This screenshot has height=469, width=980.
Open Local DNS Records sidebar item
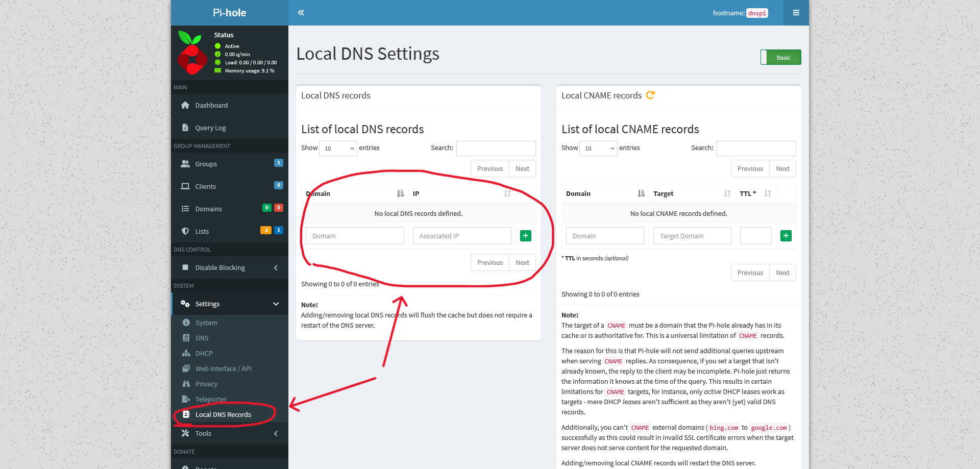coord(230,414)
